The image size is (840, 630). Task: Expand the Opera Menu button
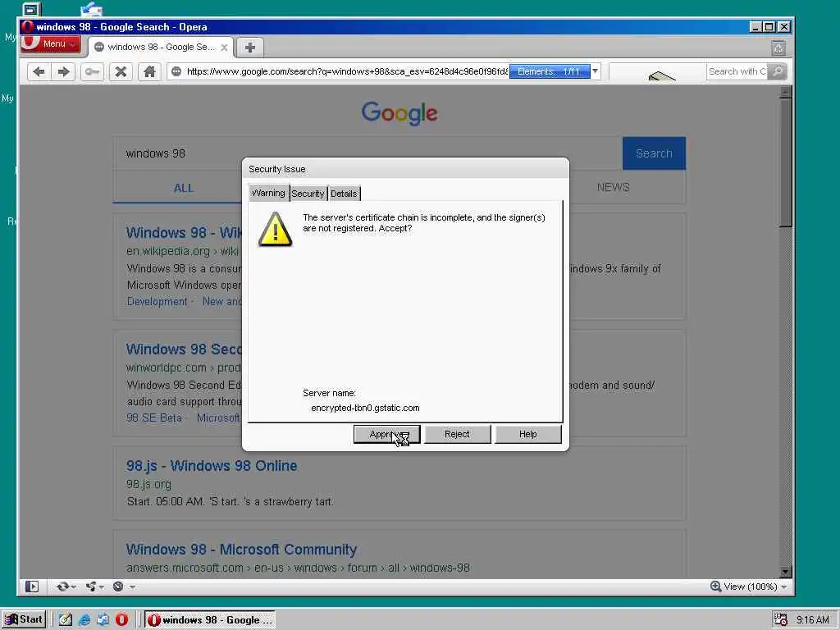[52, 43]
